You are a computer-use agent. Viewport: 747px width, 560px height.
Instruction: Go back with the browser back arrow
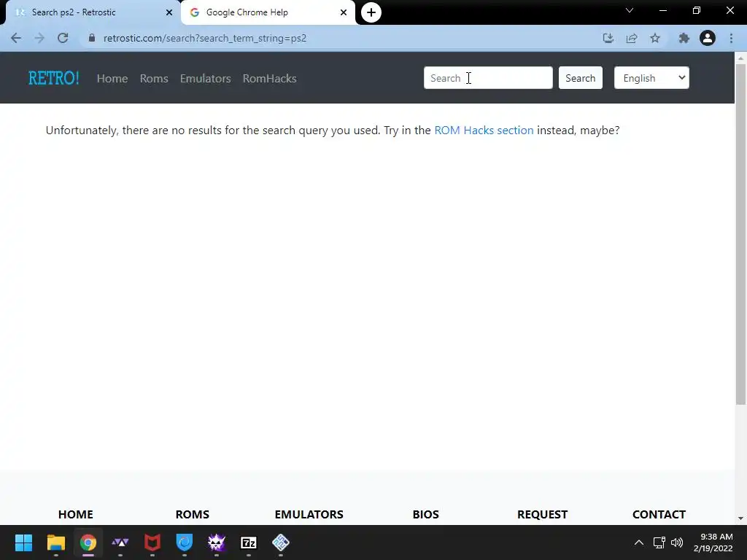[16, 38]
